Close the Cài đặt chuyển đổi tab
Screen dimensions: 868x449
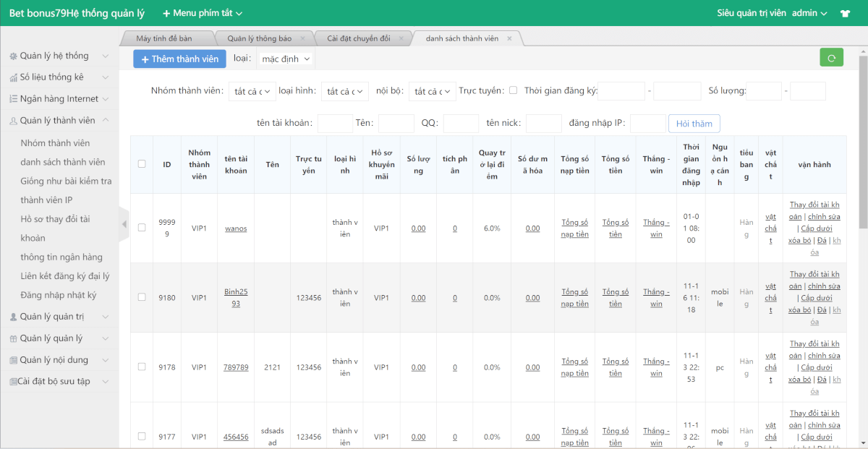401,38
